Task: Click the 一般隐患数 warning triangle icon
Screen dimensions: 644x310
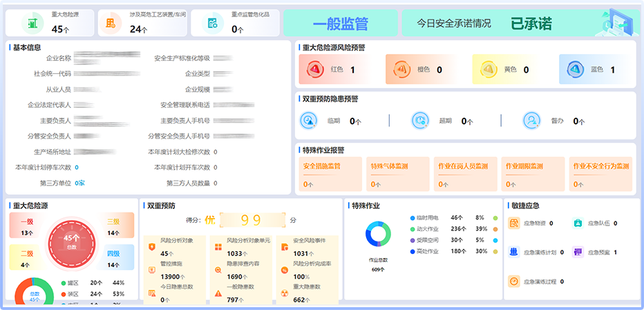Action: [x=218, y=293]
